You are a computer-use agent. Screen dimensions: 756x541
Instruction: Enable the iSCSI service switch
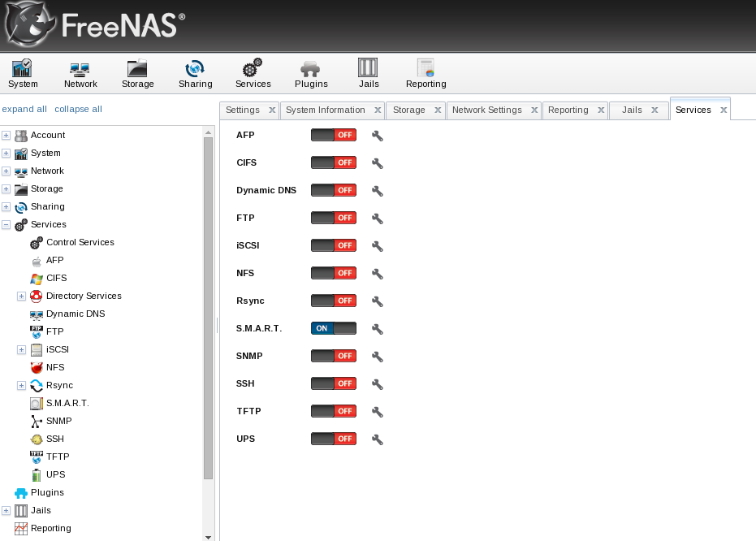(x=334, y=245)
